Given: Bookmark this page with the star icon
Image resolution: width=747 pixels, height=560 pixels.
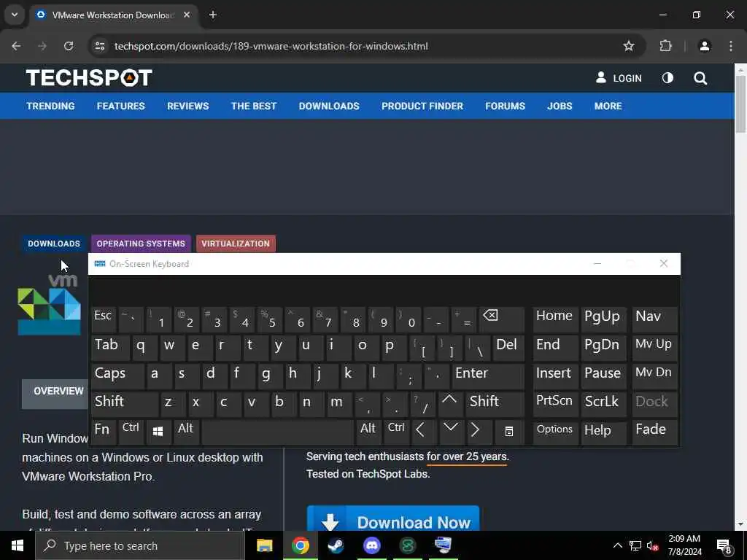Looking at the screenshot, I should coord(629,46).
